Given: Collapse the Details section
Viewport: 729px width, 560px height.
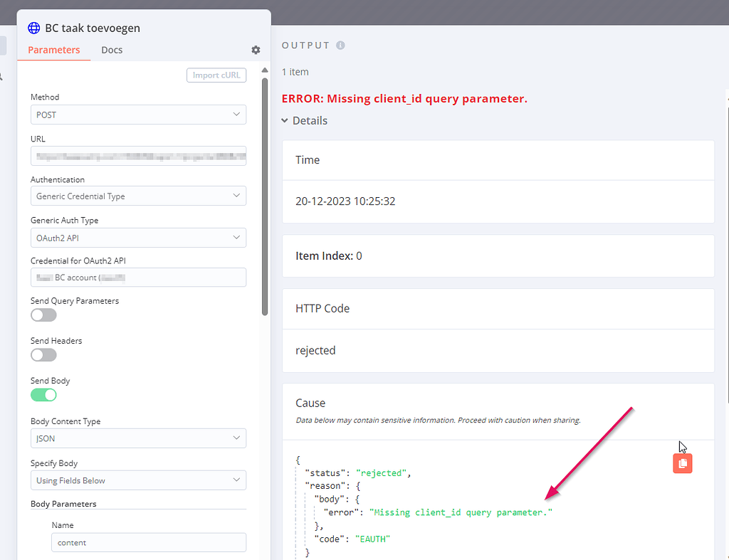Looking at the screenshot, I should point(304,120).
